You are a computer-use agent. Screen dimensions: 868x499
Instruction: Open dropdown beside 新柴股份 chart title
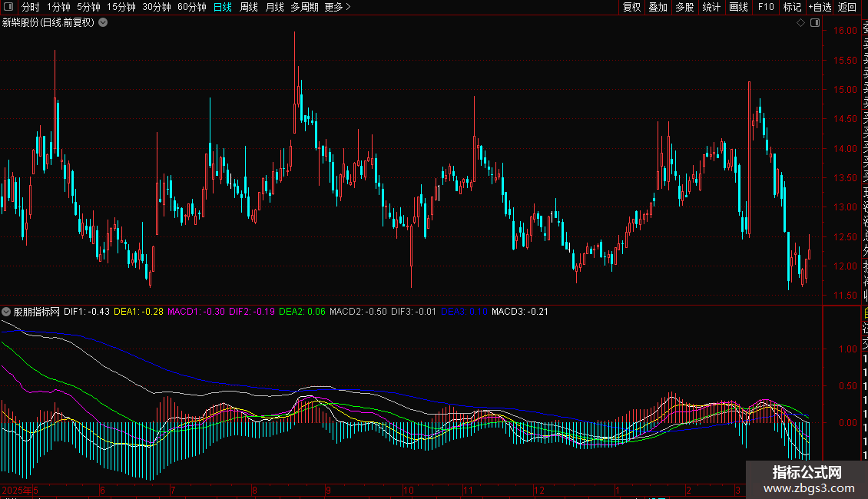click(103, 23)
